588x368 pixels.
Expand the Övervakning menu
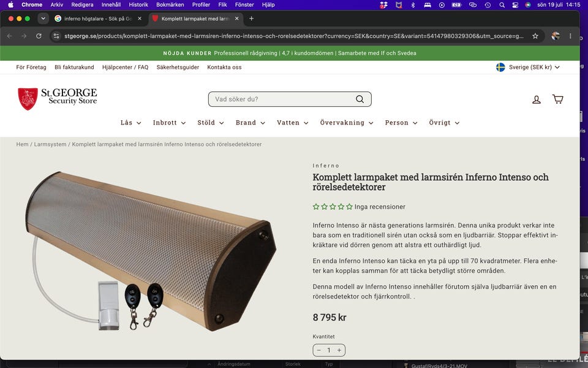[347, 123]
